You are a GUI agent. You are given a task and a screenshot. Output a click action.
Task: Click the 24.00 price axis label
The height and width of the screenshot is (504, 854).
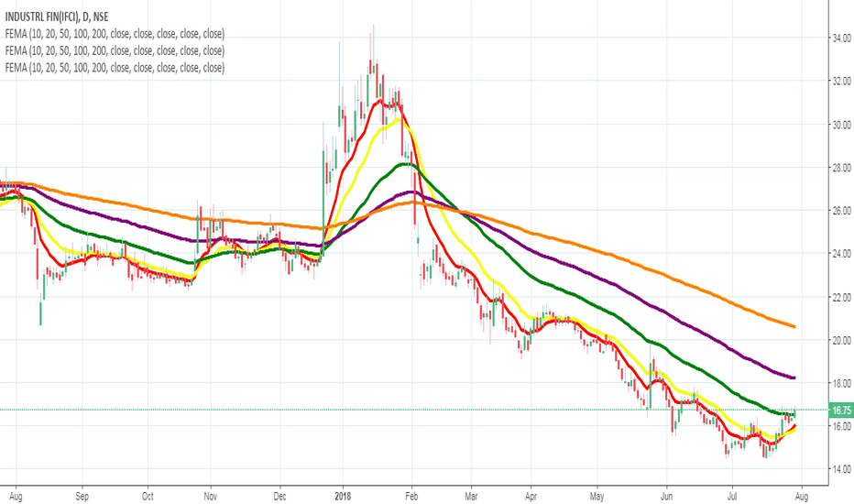point(841,253)
